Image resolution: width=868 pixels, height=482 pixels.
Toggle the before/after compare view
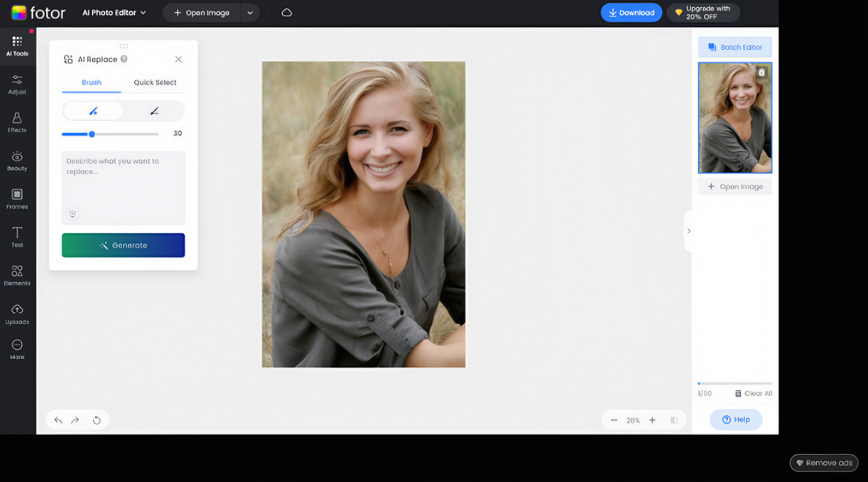click(x=674, y=420)
